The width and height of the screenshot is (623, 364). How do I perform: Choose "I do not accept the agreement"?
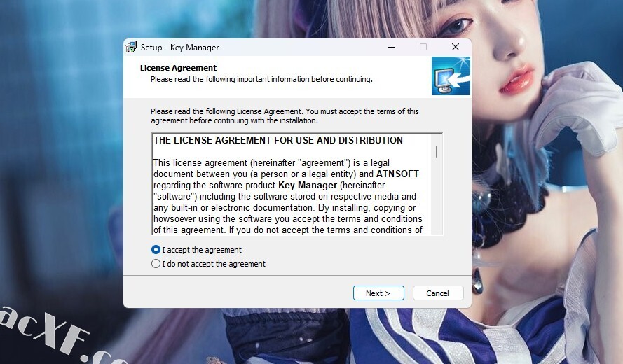(x=156, y=264)
